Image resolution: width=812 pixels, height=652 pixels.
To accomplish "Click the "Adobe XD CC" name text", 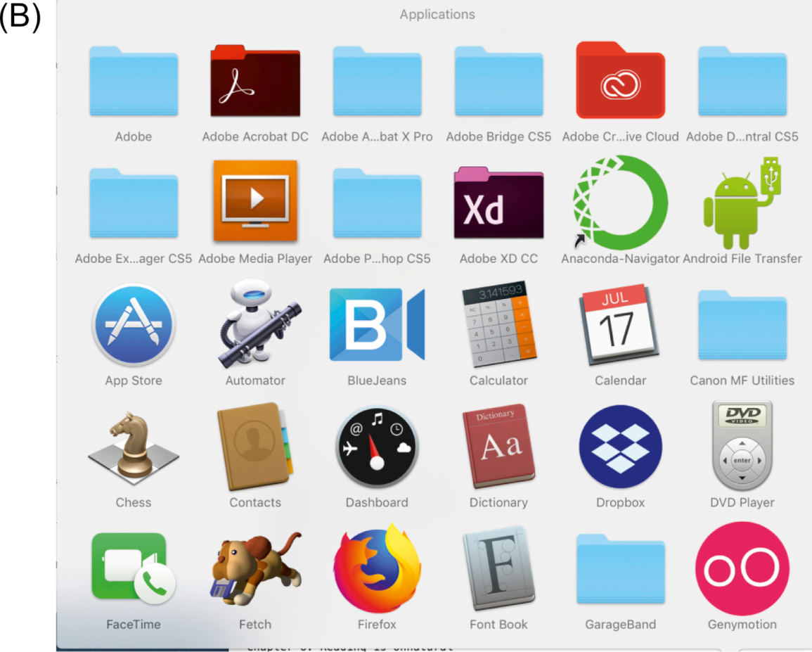I will click(x=498, y=259).
